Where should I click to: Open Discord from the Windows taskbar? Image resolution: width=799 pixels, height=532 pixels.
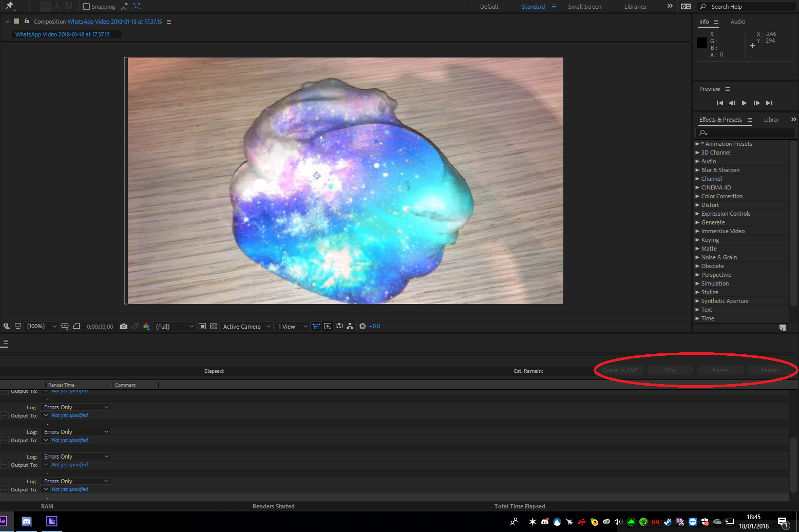pyautogui.click(x=27, y=522)
